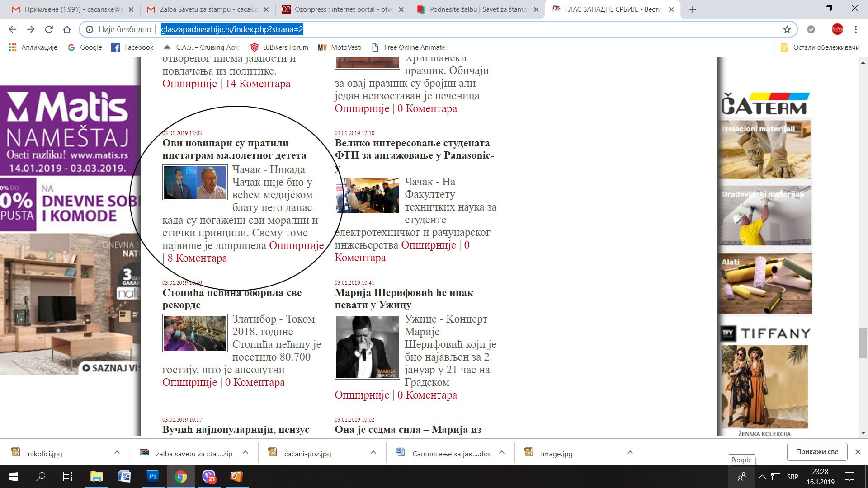Screen dimensions: 868x488
Task: Open File Explorer from the taskbar
Action: coord(96,477)
